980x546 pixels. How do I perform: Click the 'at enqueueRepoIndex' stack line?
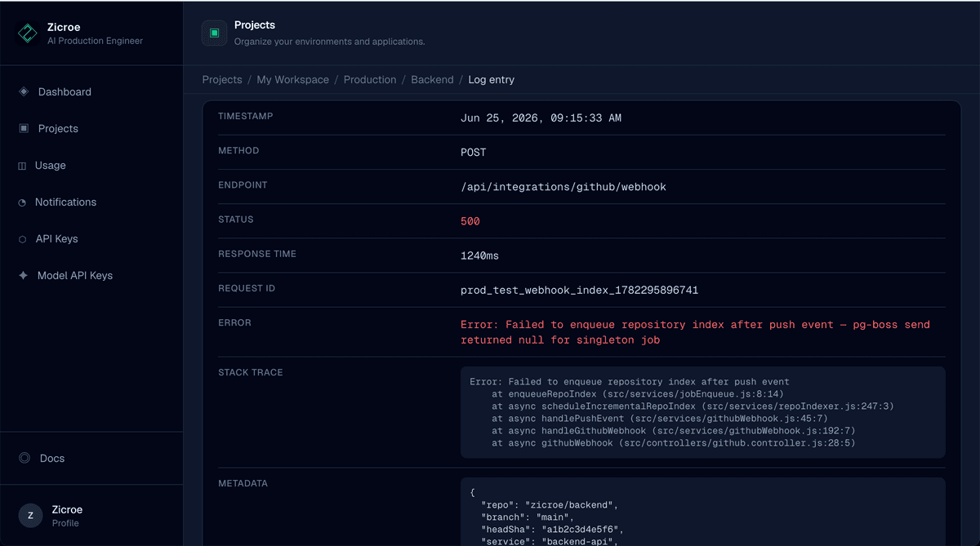point(637,393)
